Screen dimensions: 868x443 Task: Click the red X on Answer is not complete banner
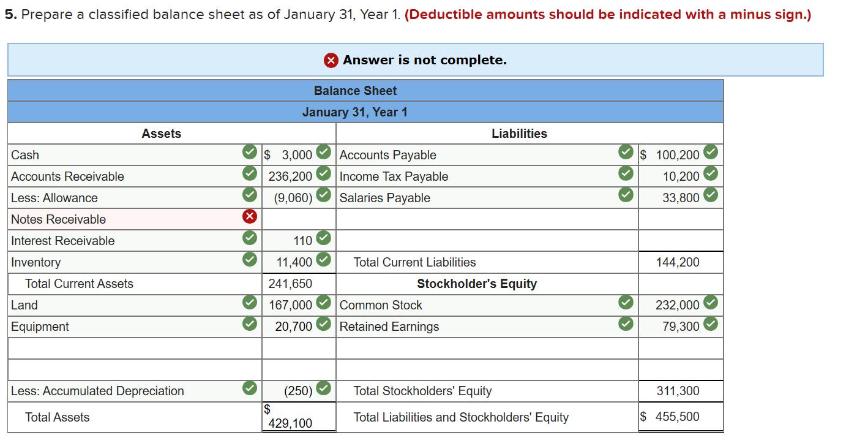pyautogui.click(x=330, y=60)
